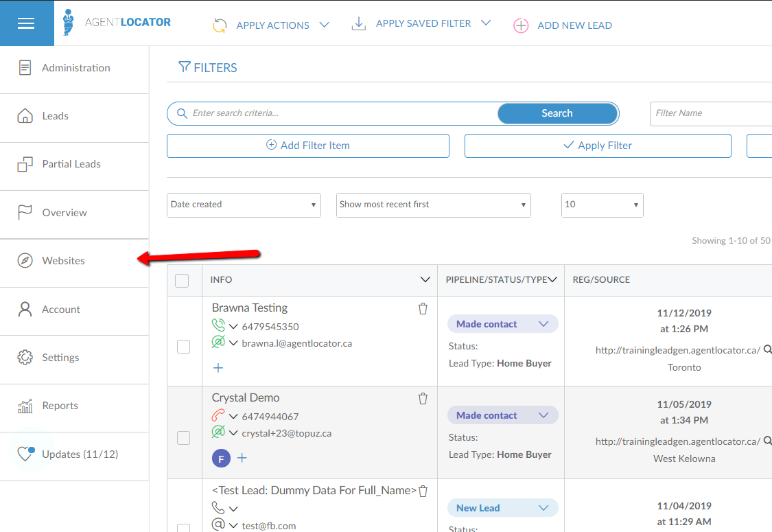Open the New Lead pipeline dropdown

click(503, 508)
